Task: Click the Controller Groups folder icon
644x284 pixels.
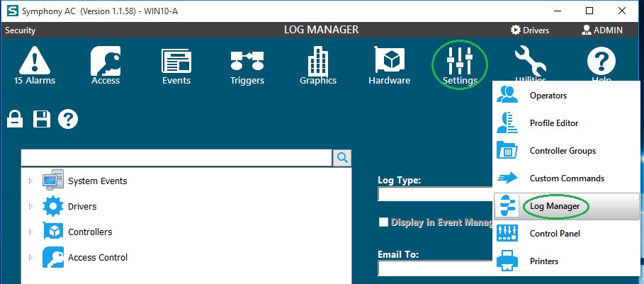Action: click(x=507, y=150)
